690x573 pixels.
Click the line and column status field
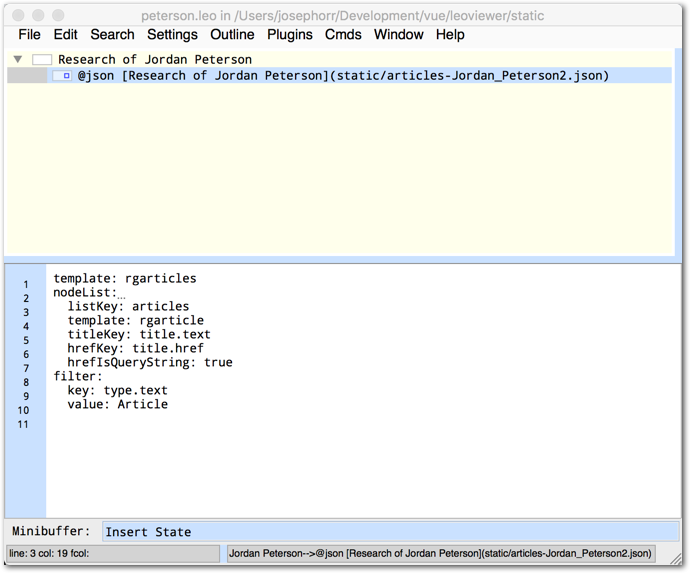(x=113, y=553)
